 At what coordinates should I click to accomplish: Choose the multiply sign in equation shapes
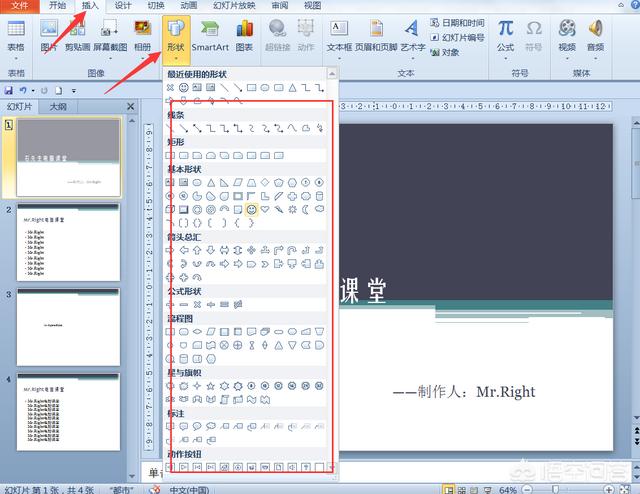[x=197, y=305]
